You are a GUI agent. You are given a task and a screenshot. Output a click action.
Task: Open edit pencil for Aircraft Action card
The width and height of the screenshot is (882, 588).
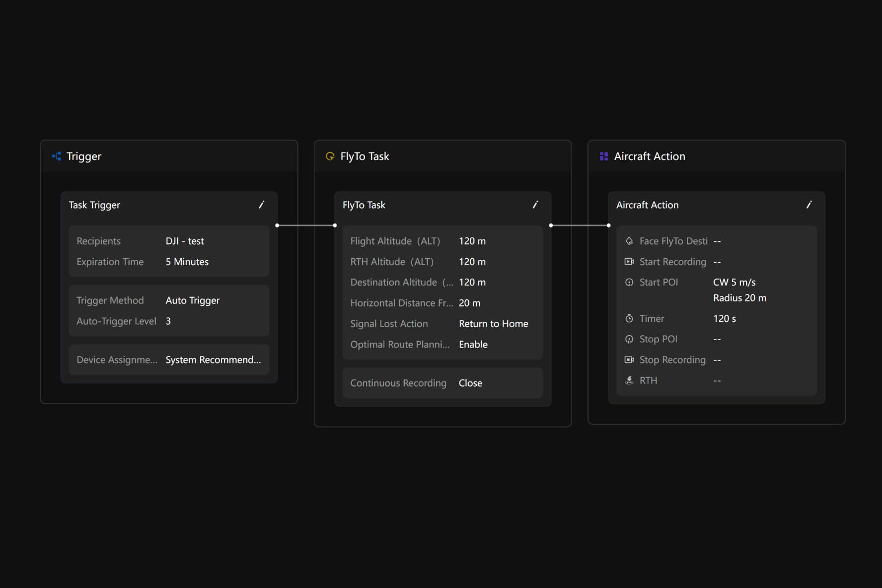(x=808, y=205)
